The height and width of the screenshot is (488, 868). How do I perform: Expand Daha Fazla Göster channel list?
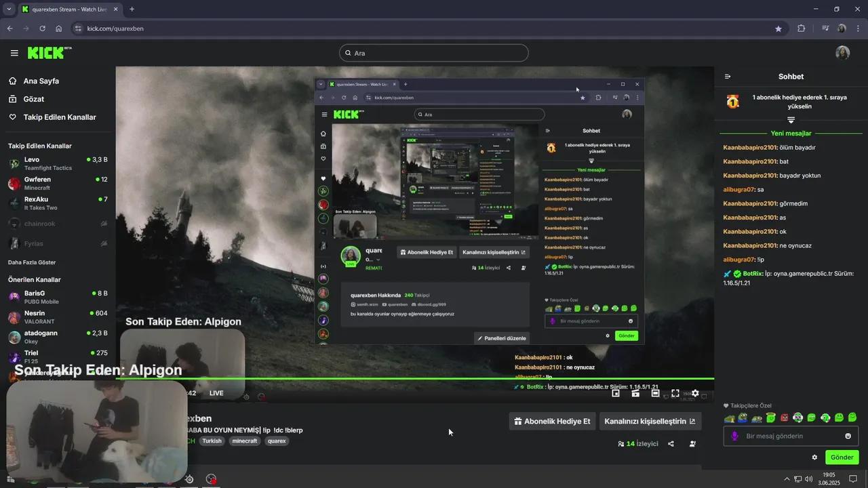32,262
